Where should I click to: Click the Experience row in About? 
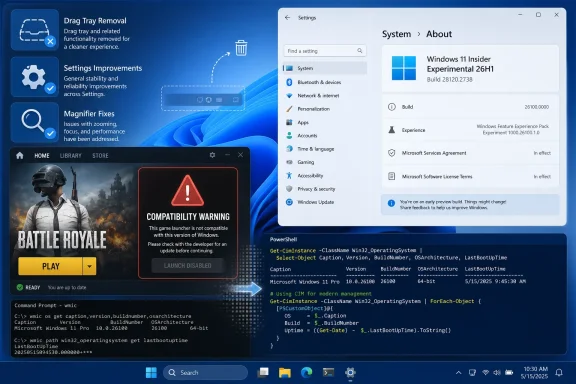(x=470, y=130)
